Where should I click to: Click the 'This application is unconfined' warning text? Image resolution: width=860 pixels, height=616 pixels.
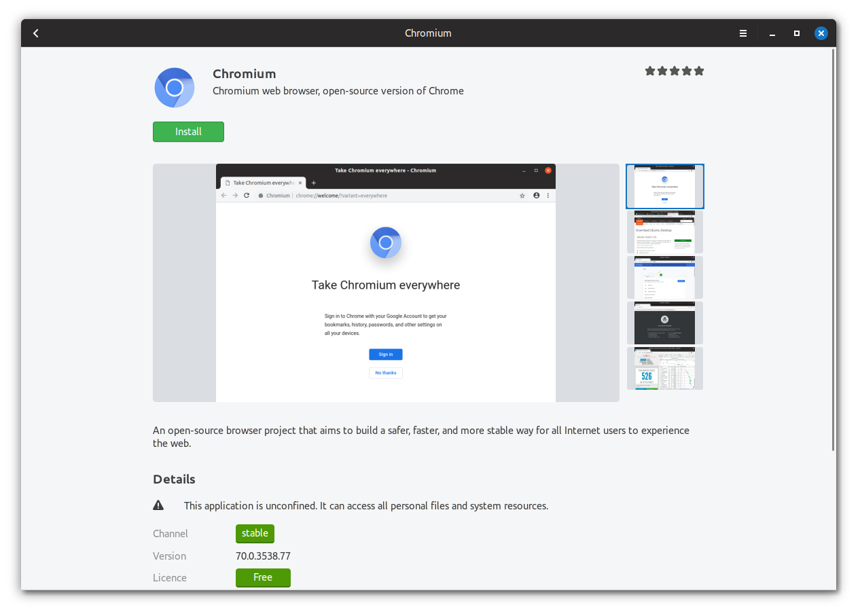pyautogui.click(x=366, y=506)
